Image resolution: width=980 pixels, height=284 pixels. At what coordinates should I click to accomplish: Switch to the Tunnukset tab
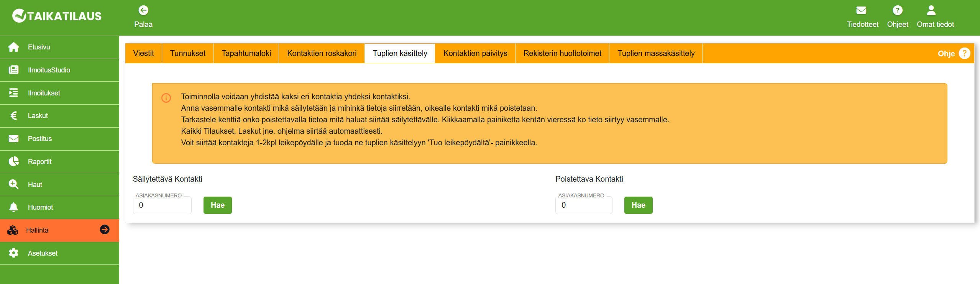pos(188,53)
